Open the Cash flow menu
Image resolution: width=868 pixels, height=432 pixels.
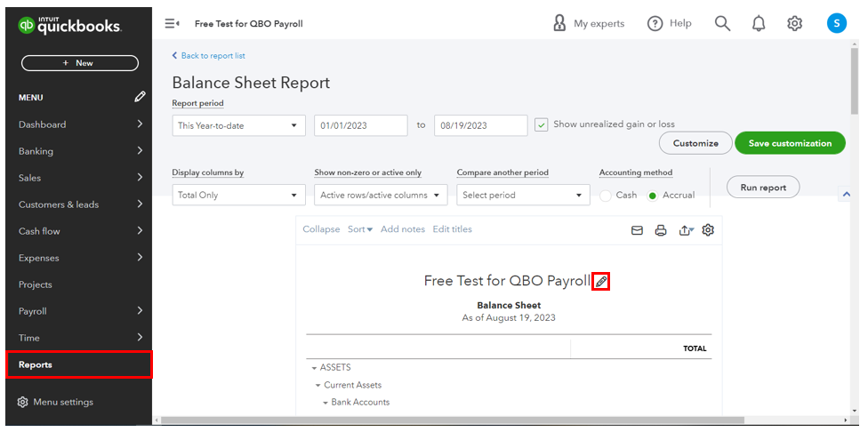(x=78, y=230)
